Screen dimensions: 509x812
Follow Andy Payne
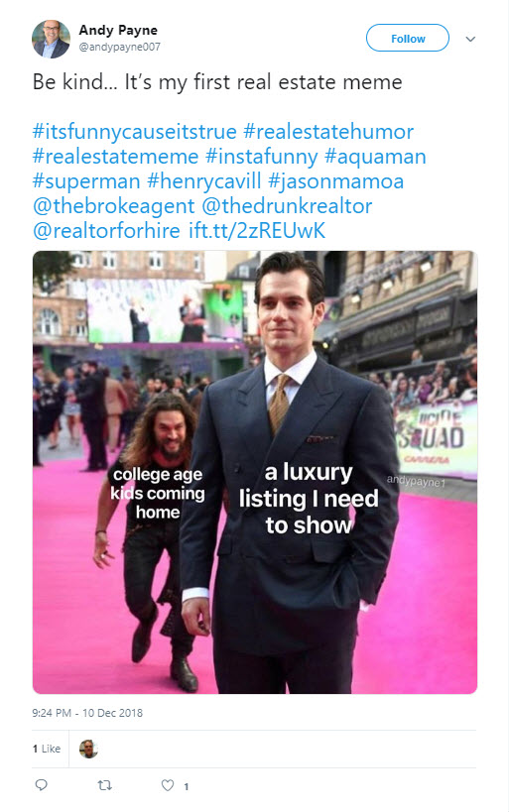(x=408, y=39)
